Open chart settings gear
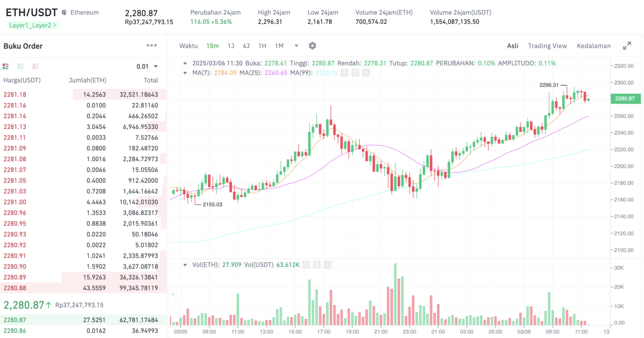The width and height of the screenshot is (644, 338). [312, 46]
